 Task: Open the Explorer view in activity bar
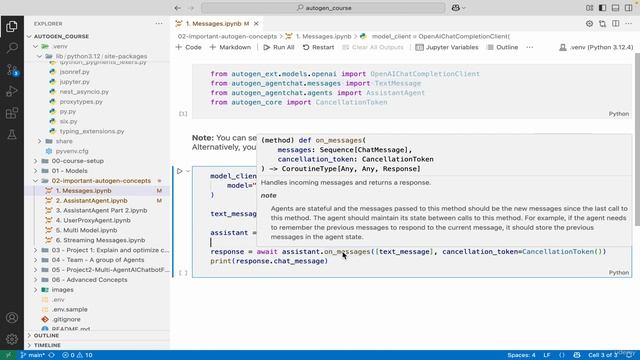[x=12, y=27]
